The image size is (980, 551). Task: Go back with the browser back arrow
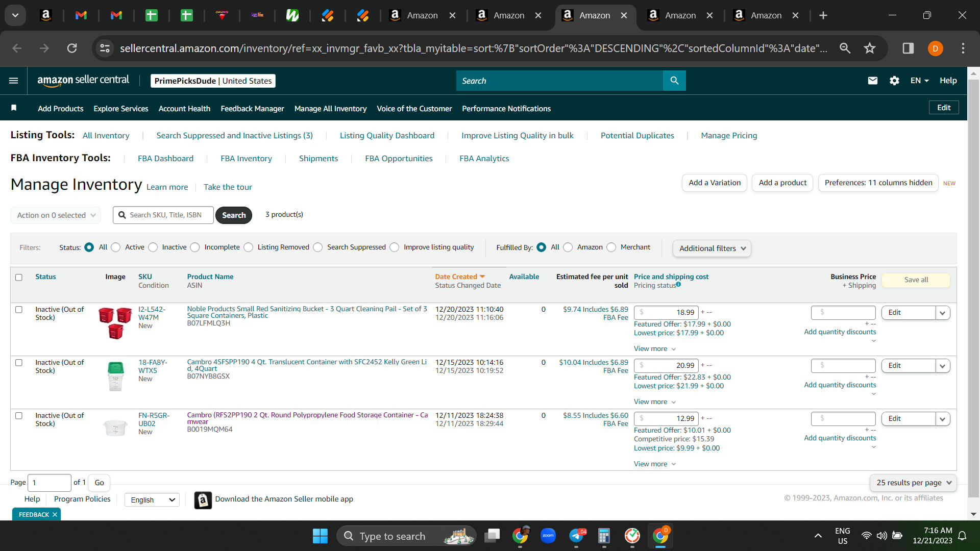click(x=17, y=48)
